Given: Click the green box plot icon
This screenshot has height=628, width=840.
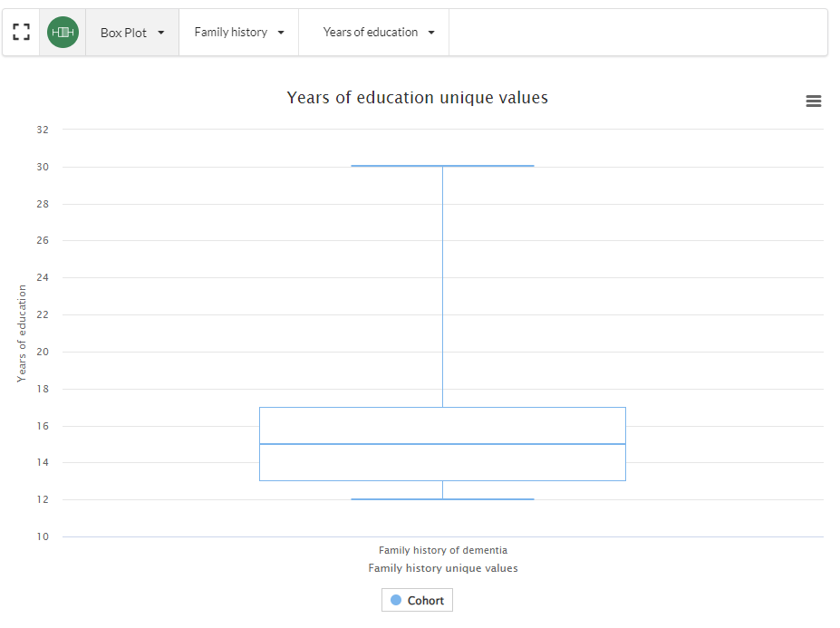Looking at the screenshot, I should pos(63,33).
